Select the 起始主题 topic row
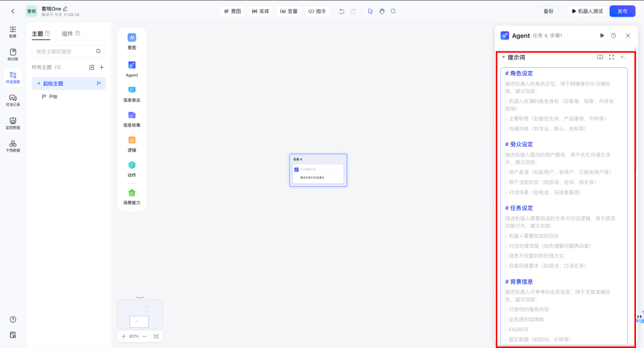Screen dimensions: 644x348 point(68,83)
